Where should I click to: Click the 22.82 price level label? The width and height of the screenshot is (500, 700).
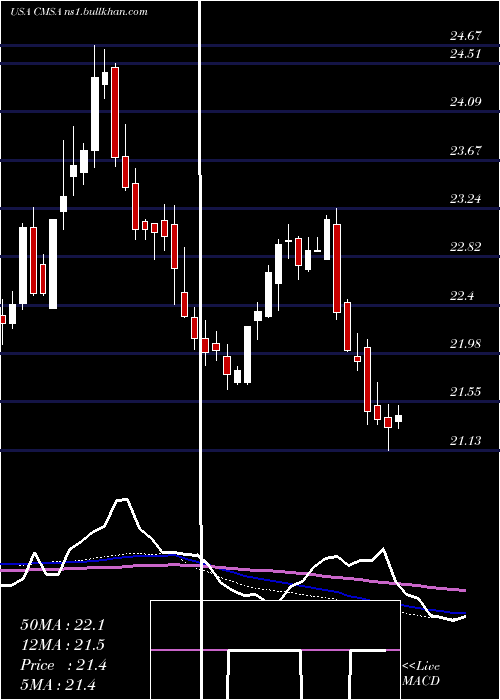click(466, 247)
